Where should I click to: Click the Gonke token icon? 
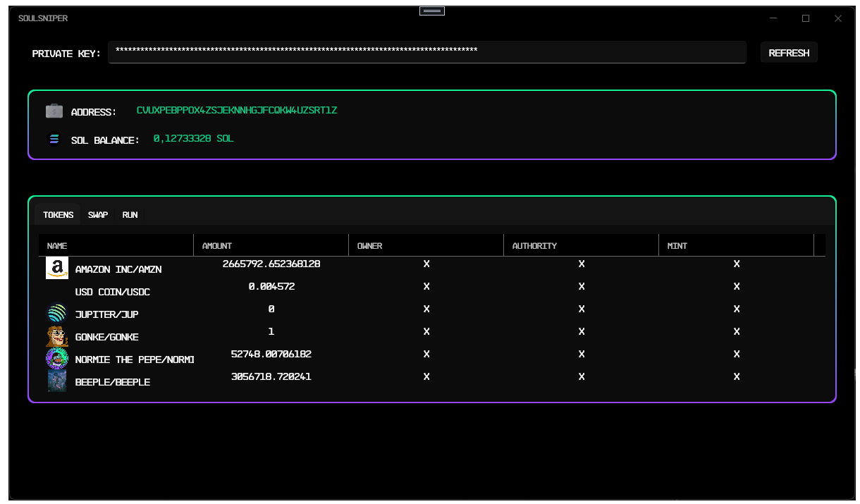56,336
